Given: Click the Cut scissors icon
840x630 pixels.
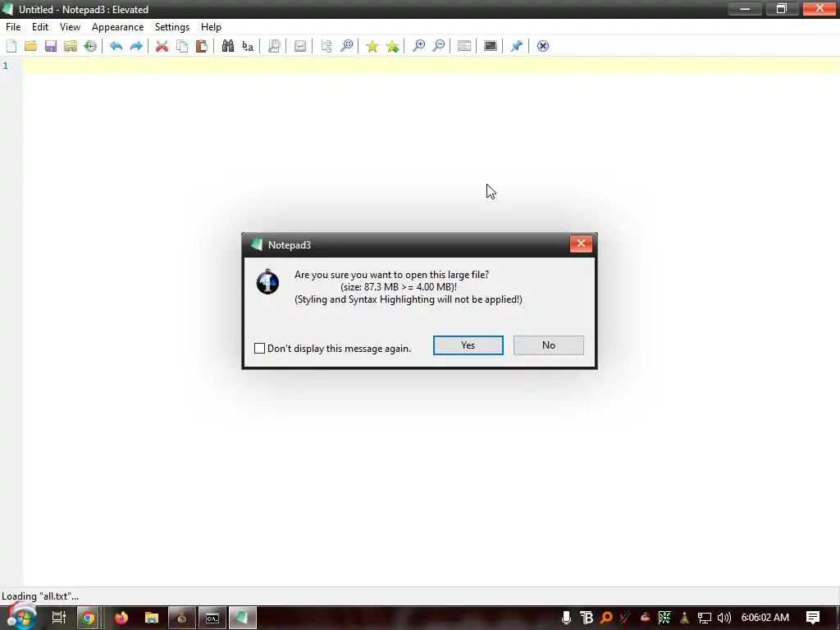Looking at the screenshot, I should pyautogui.click(x=162, y=46).
